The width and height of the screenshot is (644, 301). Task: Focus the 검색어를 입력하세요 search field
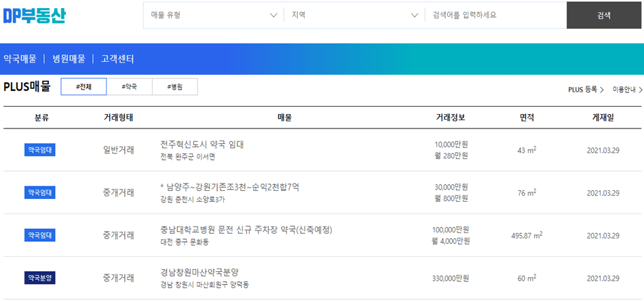pyautogui.click(x=496, y=15)
